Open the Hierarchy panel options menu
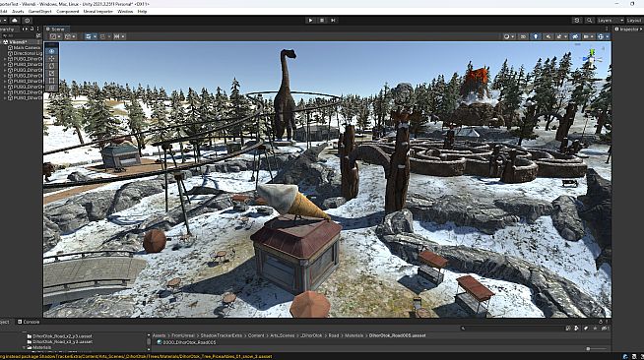The height and width of the screenshot is (360, 644). tap(37, 30)
